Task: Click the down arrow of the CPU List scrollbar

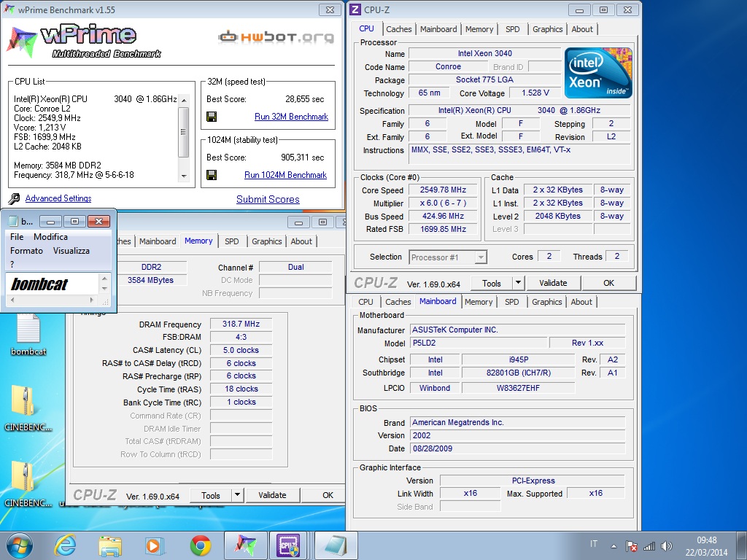Action: [184, 176]
